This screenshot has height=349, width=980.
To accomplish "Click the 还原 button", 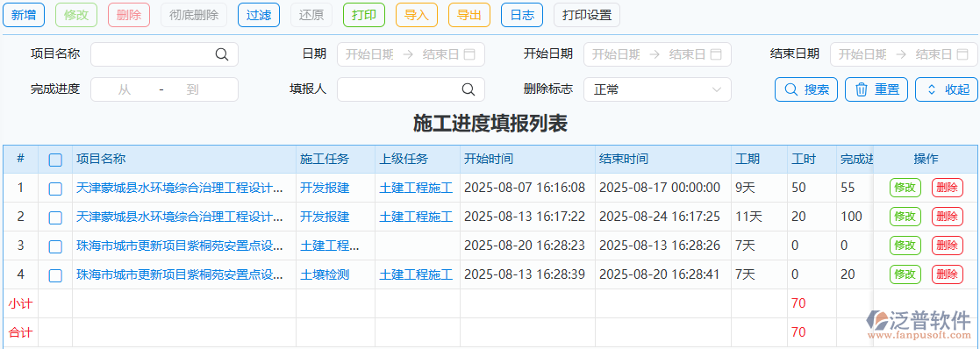I will (x=311, y=16).
